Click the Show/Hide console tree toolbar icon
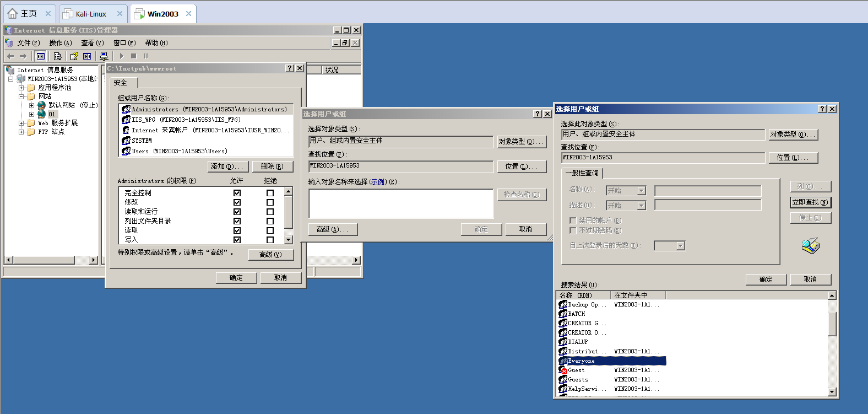This screenshot has width=868, height=414. [x=40, y=56]
